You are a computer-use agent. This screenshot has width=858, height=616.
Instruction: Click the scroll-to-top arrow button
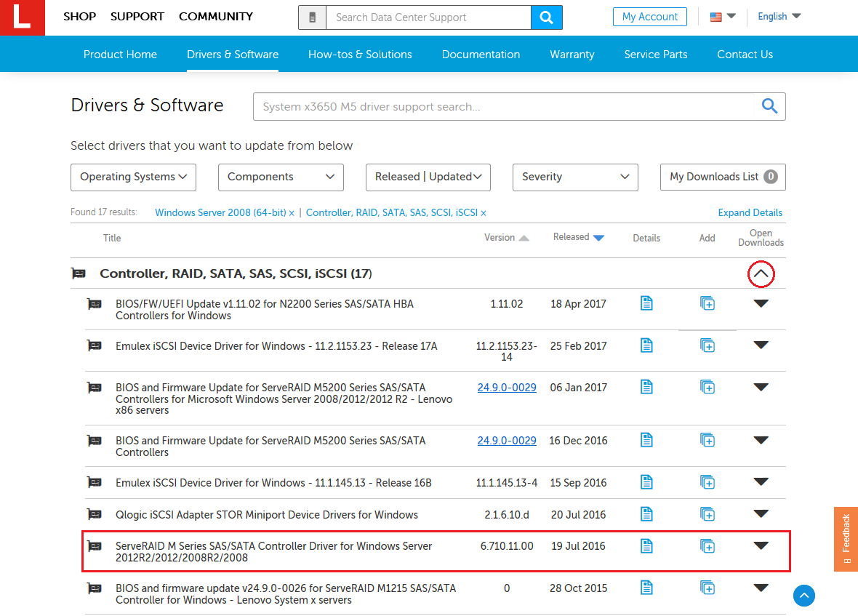click(803, 596)
